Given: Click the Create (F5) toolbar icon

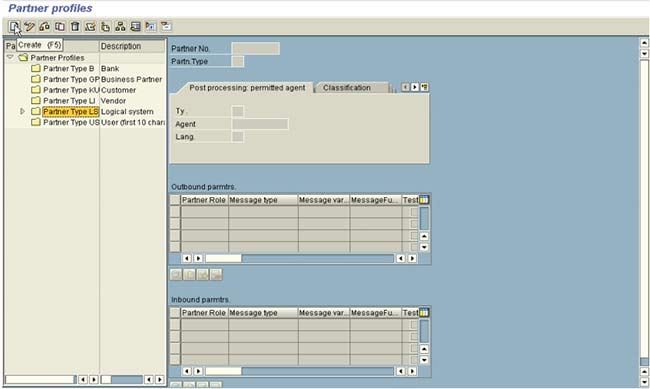Looking at the screenshot, I should pos(14,27).
